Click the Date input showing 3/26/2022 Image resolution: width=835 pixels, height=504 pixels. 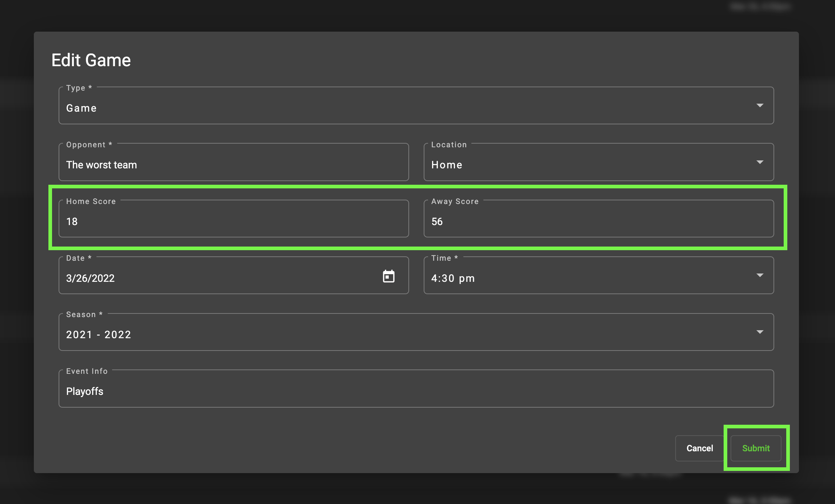point(218,278)
